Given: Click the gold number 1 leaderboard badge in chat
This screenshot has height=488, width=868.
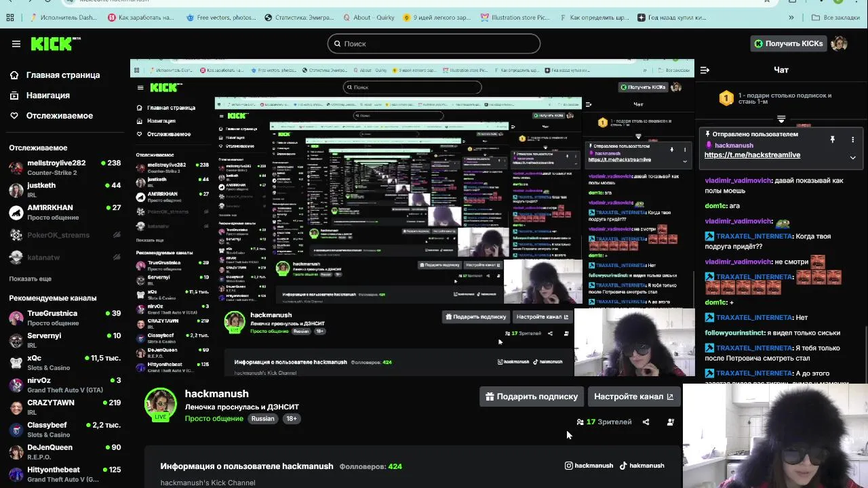Looking at the screenshot, I should click(726, 99).
